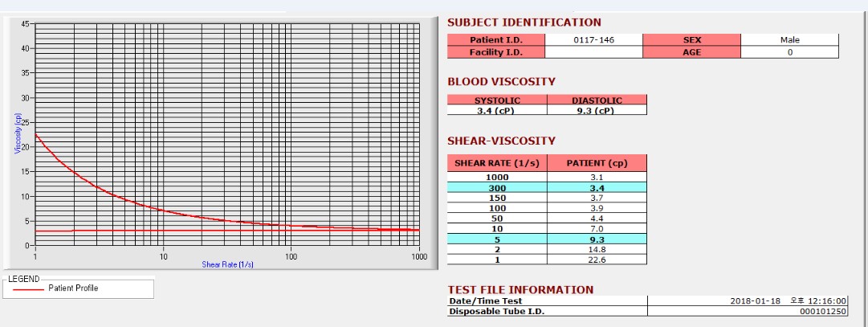Click the red Patient Profile legend line
This screenshot has height=327, width=868.
pyautogui.click(x=28, y=288)
